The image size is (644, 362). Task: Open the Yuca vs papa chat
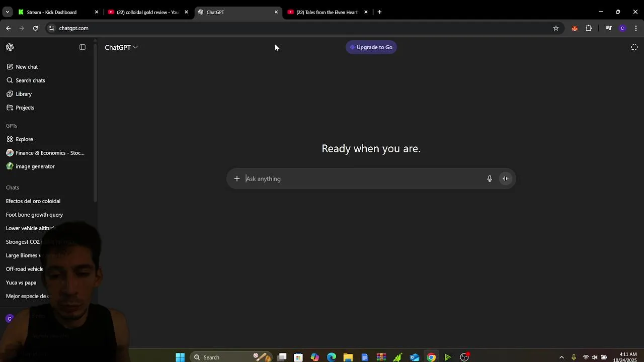21,283
